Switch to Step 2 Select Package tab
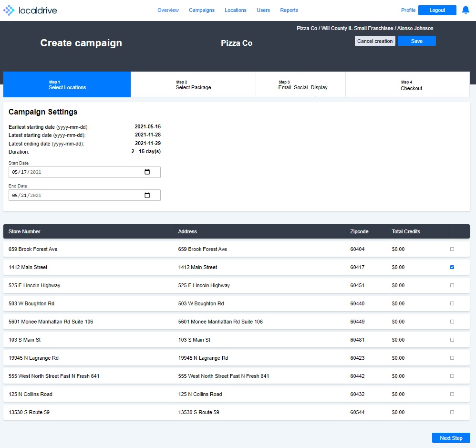Screen dimensions: 476x448 point(193,84)
